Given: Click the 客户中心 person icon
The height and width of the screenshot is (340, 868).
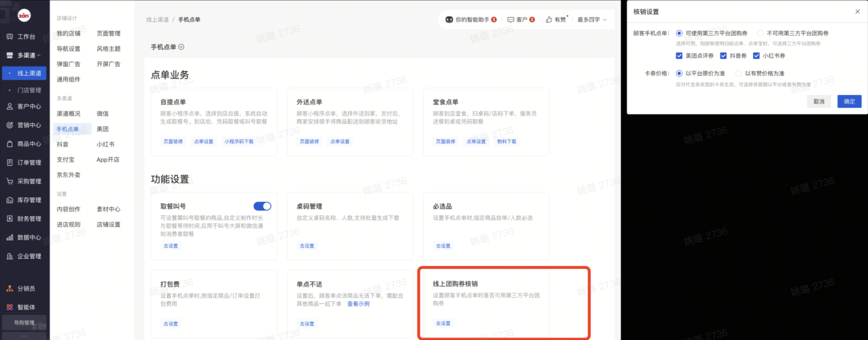Looking at the screenshot, I should point(10,106).
